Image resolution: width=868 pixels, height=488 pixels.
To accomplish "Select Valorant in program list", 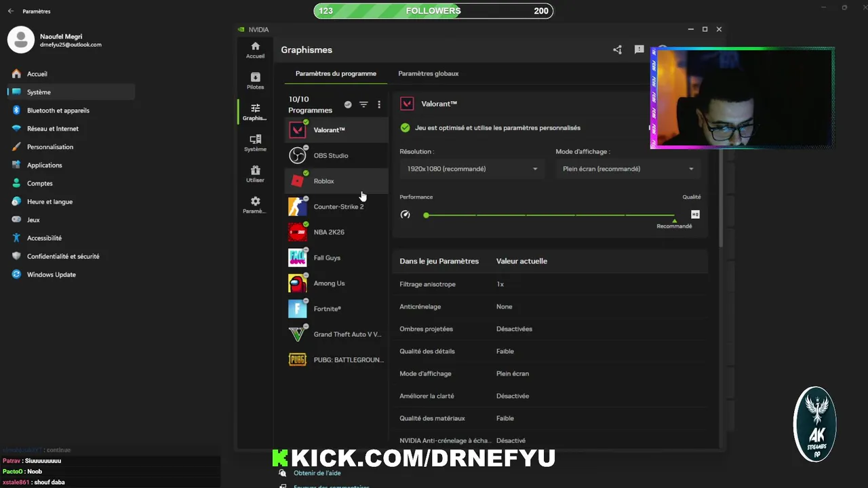I will point(336,130).
